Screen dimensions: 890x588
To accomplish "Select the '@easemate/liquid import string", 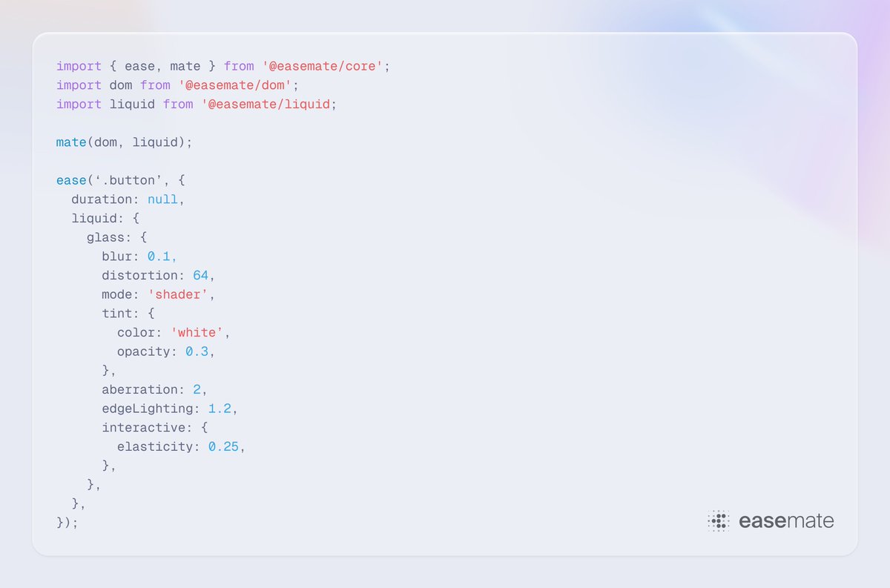I will point(266,105).
